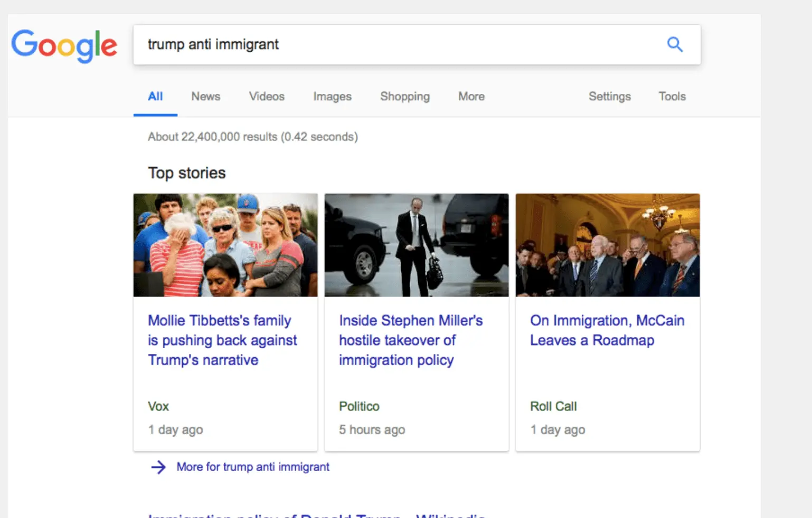812x518 pixels.
Task: Click More for trump anti immigrant
Action: (252, 467)
